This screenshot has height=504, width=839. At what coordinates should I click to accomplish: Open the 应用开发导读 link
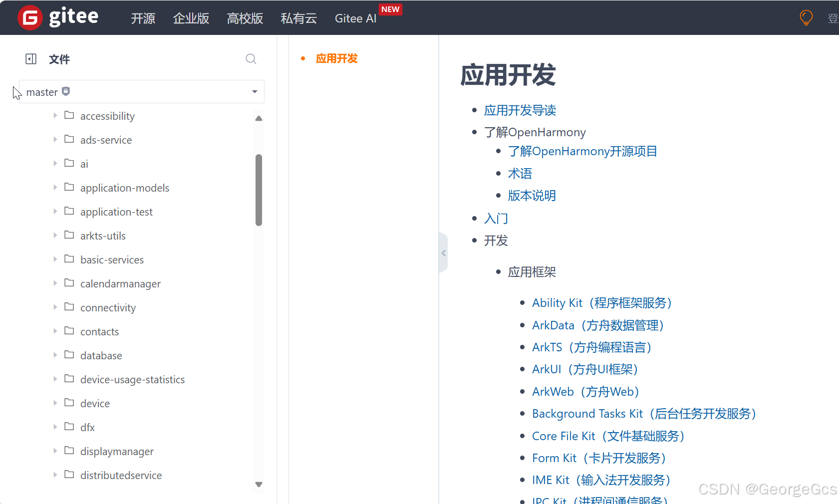[x=520, y=110]
